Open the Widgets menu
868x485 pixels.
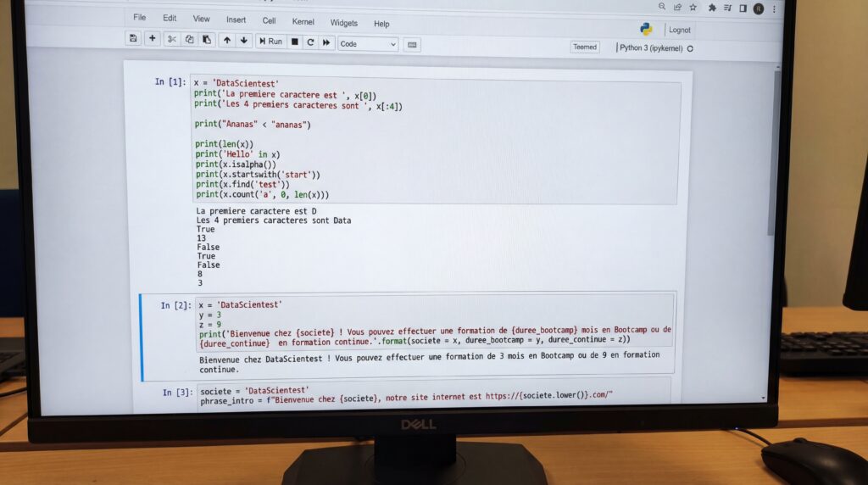pyautogui.click(x=344, y=23)
